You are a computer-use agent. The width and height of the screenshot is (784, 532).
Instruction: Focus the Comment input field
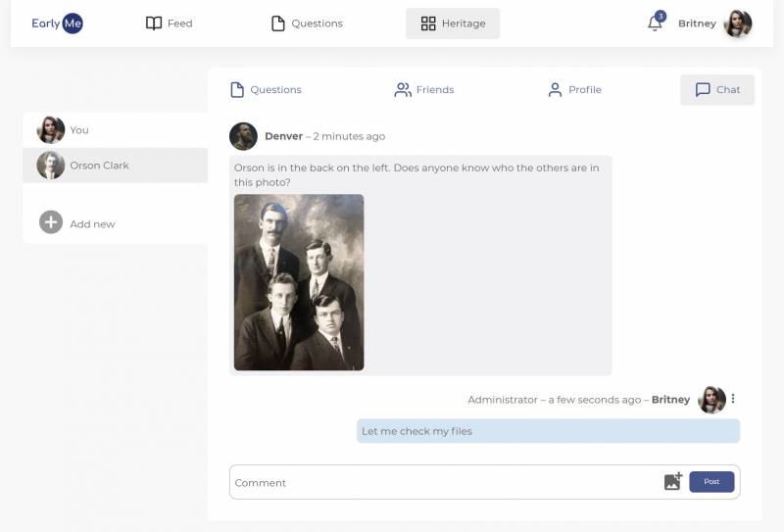pos(447,482)
